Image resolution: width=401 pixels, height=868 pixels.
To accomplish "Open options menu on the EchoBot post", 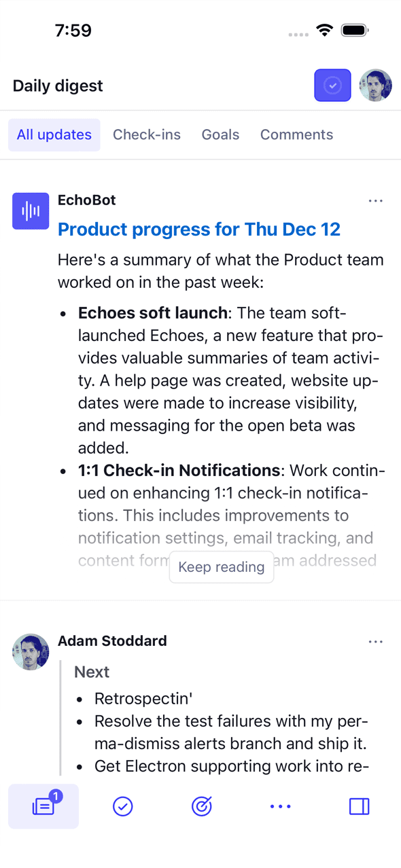I will tap(375, 200).
